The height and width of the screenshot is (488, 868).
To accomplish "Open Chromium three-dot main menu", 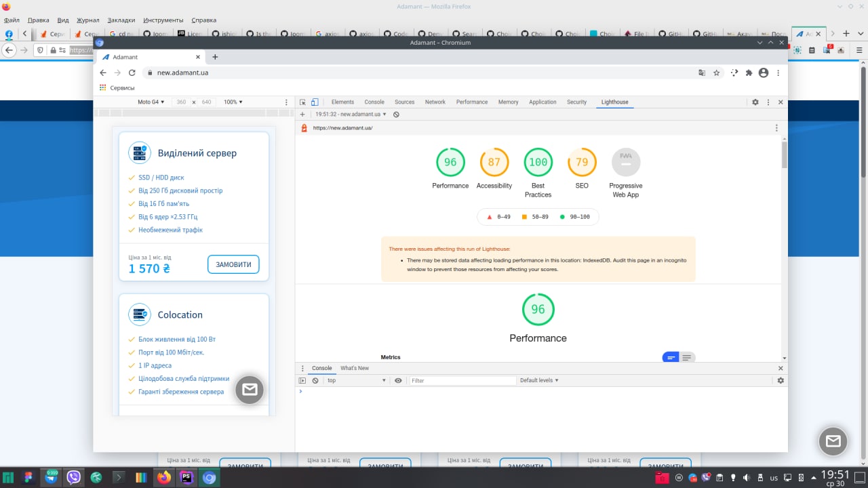I will click(778, 73).
